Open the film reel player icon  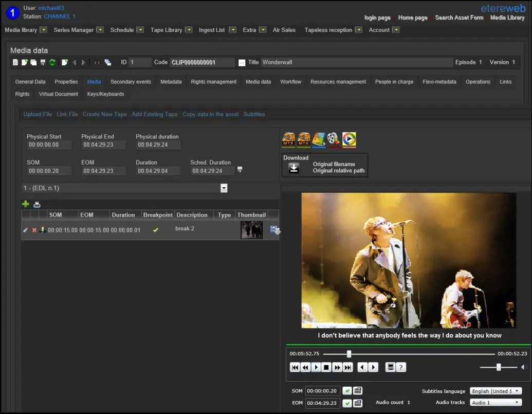(333, 139)
